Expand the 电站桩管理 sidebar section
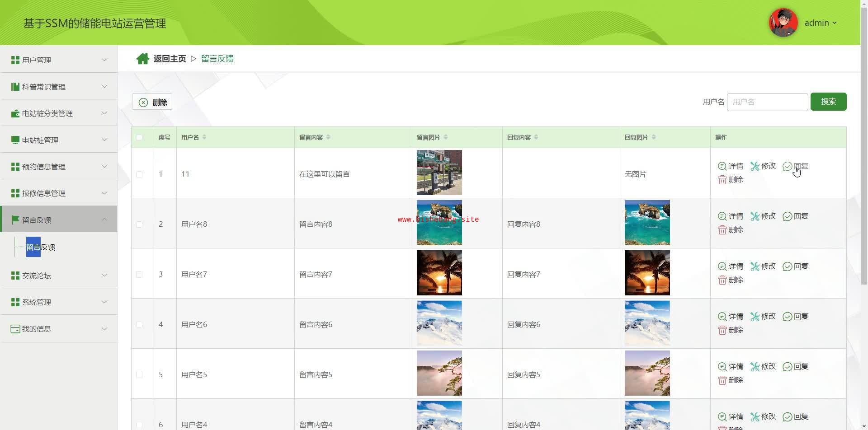This screenshot has width=868, height=430. (x=59, y=140)
